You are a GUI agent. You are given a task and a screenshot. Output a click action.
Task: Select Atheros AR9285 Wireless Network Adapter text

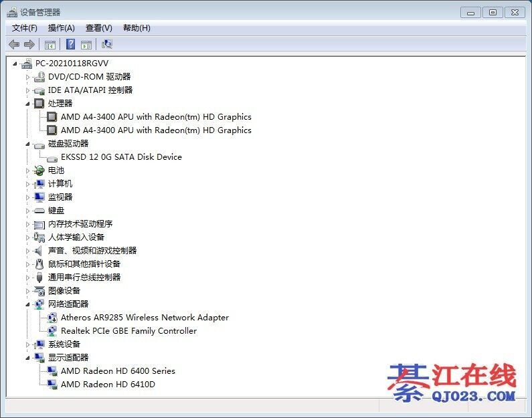[145, 318]
